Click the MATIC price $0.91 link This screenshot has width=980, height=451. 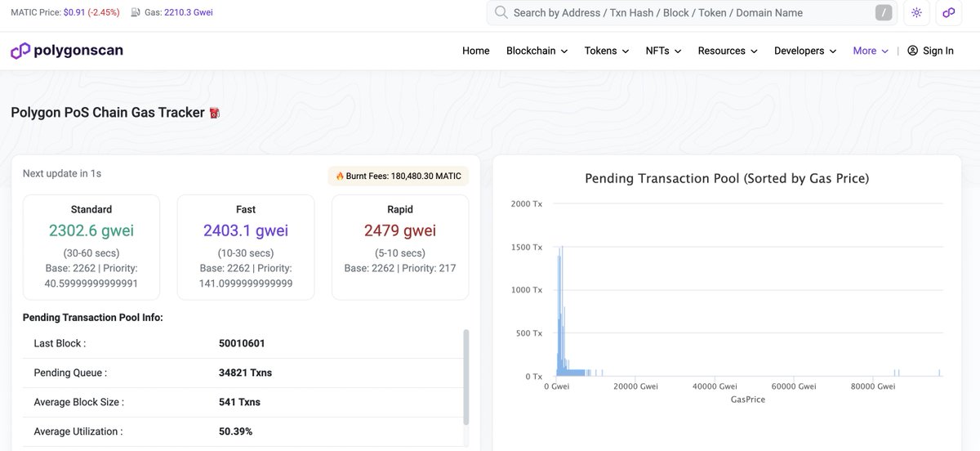[x=73, y=13]
